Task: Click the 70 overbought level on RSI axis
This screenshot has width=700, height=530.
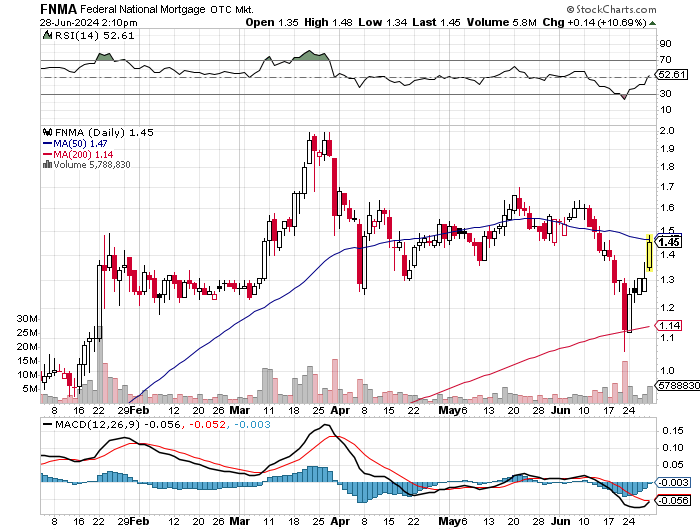Action: (665, 59)
